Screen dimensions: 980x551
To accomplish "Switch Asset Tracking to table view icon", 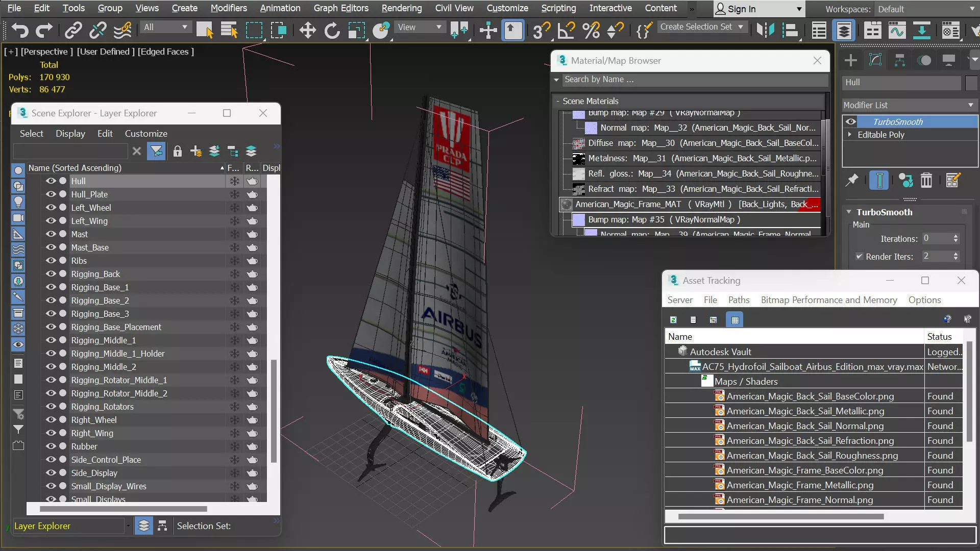I will 735,320.
